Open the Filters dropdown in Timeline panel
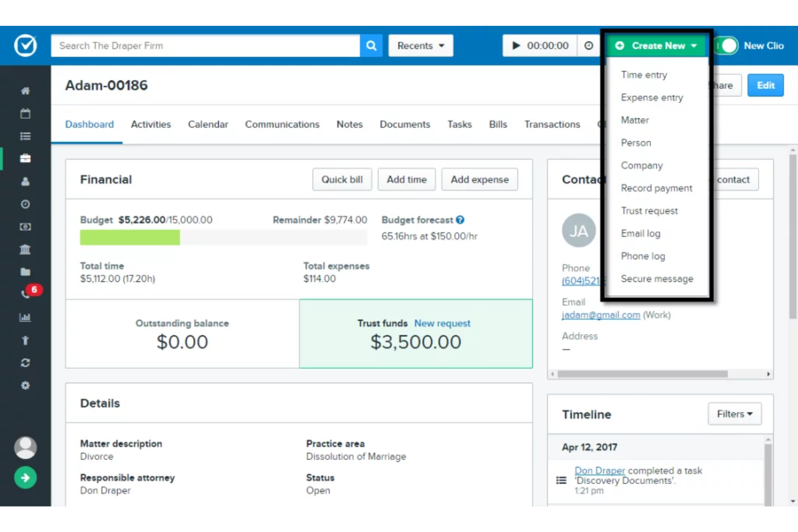 734,414
